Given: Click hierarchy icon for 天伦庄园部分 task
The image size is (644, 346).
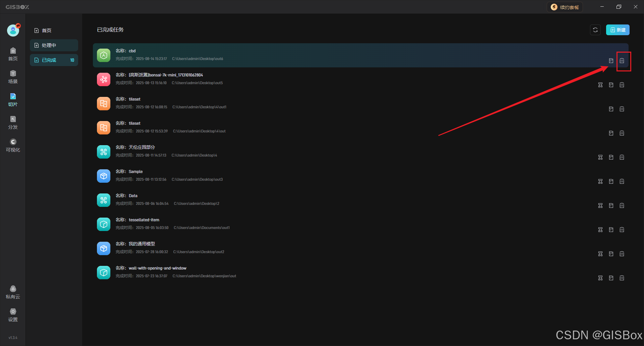Looking at the screenshot, I should [x=600, y=157].
